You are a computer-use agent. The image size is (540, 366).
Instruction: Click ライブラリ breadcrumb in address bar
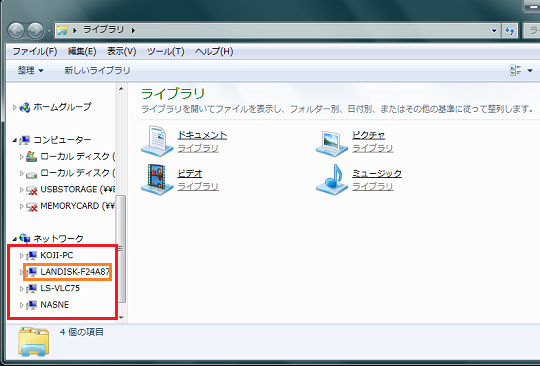pyautogui.click(x=103, y=30)
